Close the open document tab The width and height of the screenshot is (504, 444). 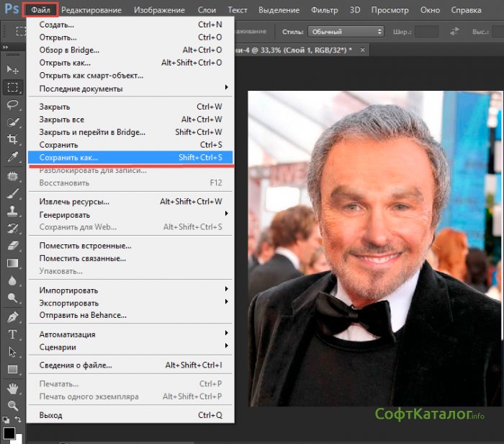pos(361,50)
